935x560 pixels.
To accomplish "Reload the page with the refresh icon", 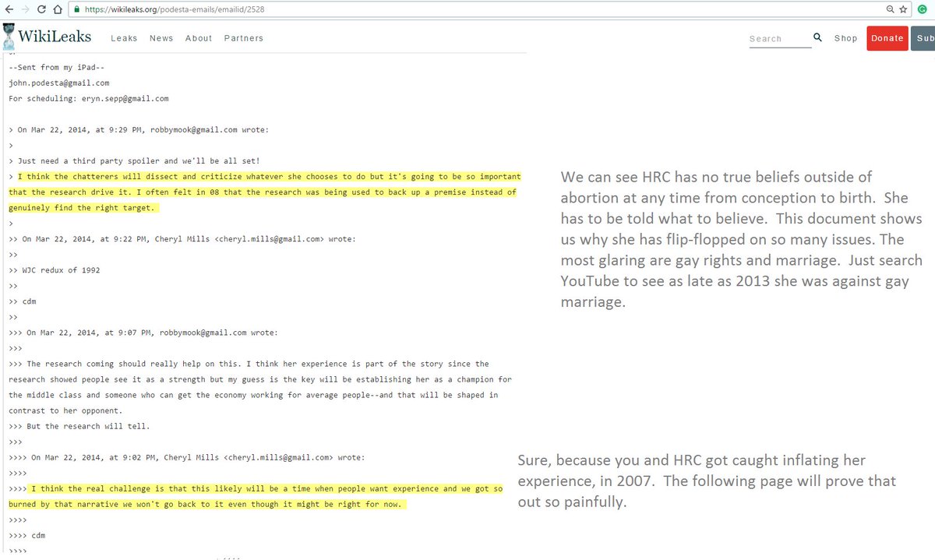I will (x=41, y=9).
